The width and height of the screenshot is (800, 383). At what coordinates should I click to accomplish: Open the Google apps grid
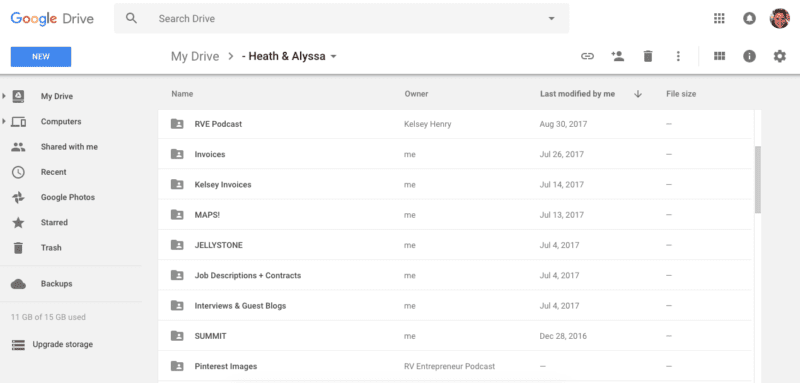click(x=719, y=18)
